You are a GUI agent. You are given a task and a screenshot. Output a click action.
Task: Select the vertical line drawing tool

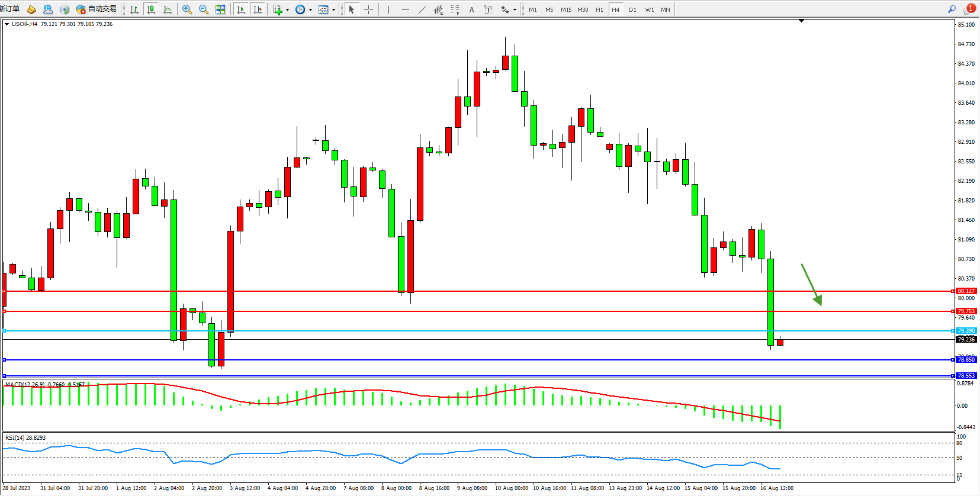[388, 9]
